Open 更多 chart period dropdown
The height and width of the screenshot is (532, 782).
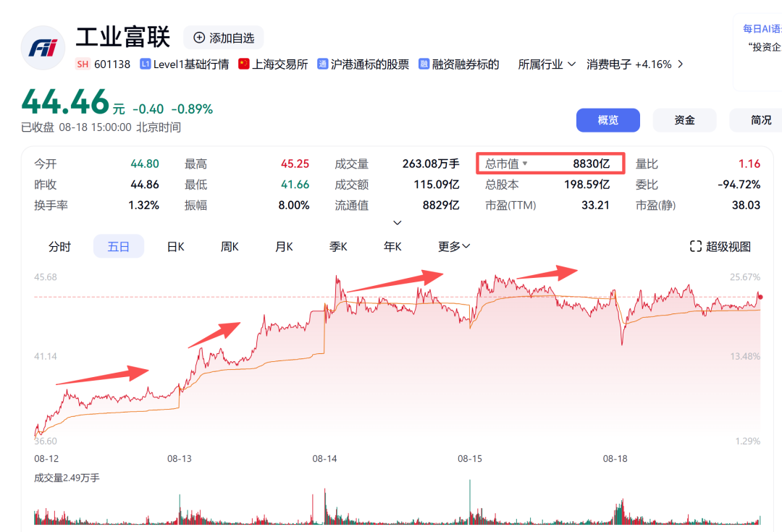point(454,246)
